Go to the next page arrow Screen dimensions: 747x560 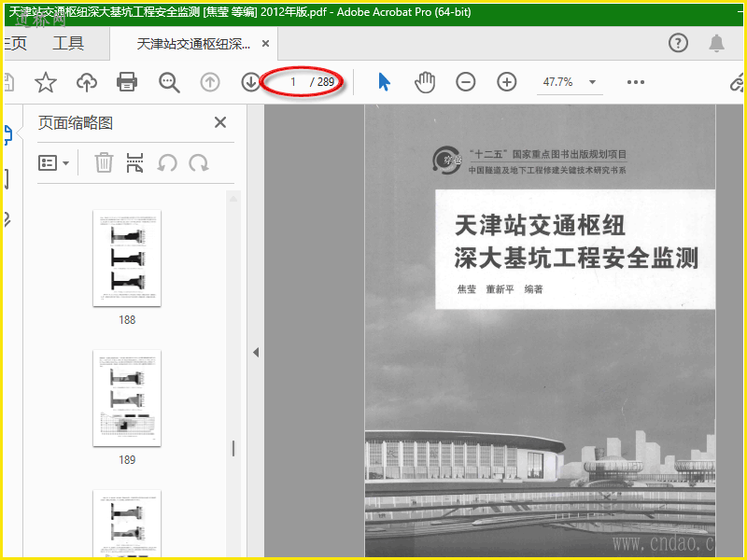pyautogui.click(x=250, y=82)
